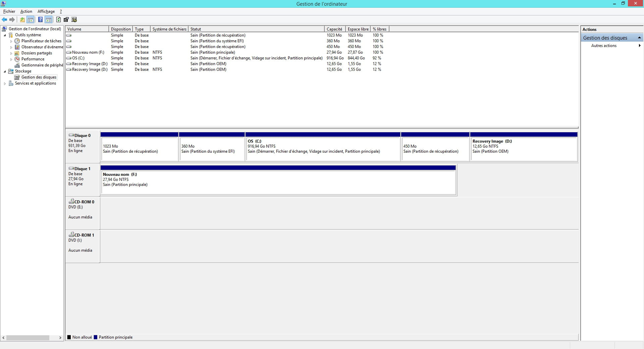644x349 pixels.
Task: Select the 1023 Mo recovery partition block
Action: (x=139, y=147)
